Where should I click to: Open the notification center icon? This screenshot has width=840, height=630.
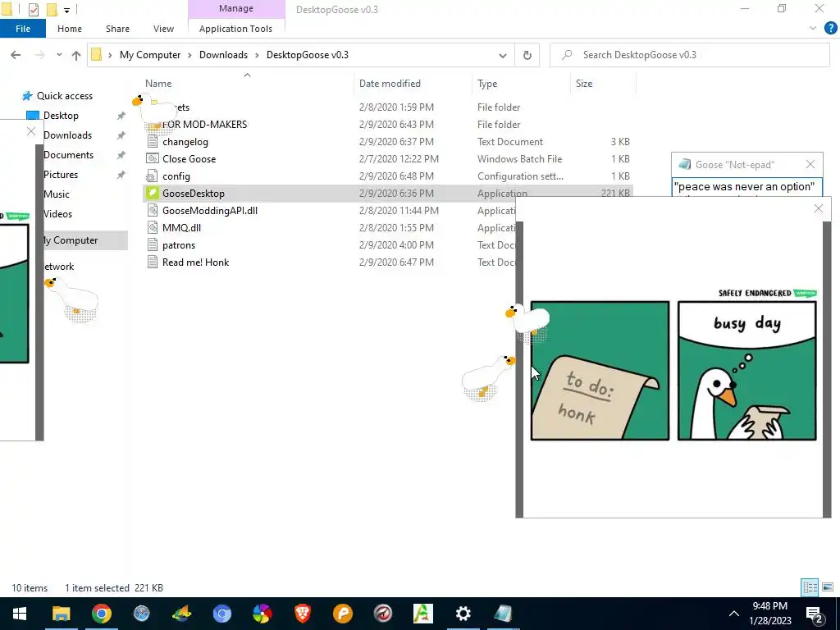point(815,614)
